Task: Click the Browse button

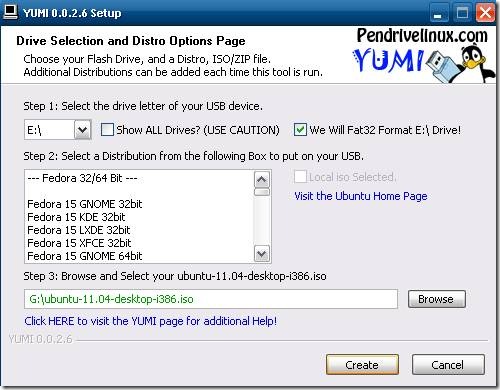Action: click(x=437, y=299)
